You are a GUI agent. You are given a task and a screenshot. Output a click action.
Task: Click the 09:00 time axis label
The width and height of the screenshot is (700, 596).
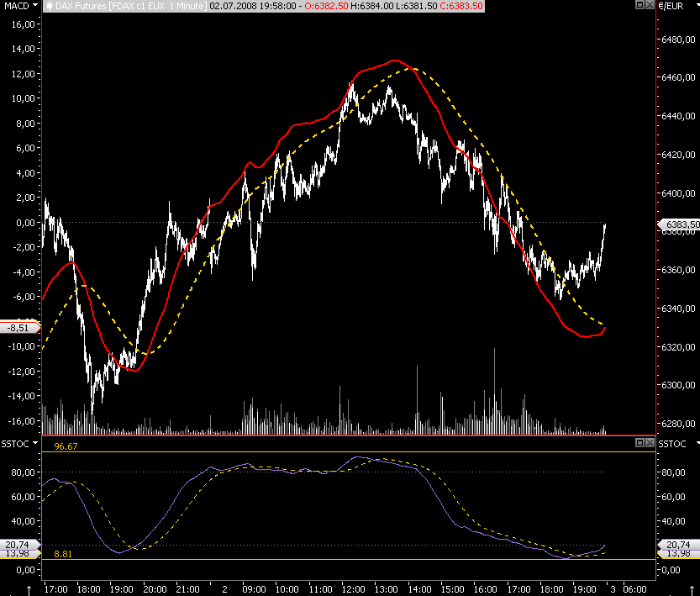pyautogui.click(x=254, y=589)
